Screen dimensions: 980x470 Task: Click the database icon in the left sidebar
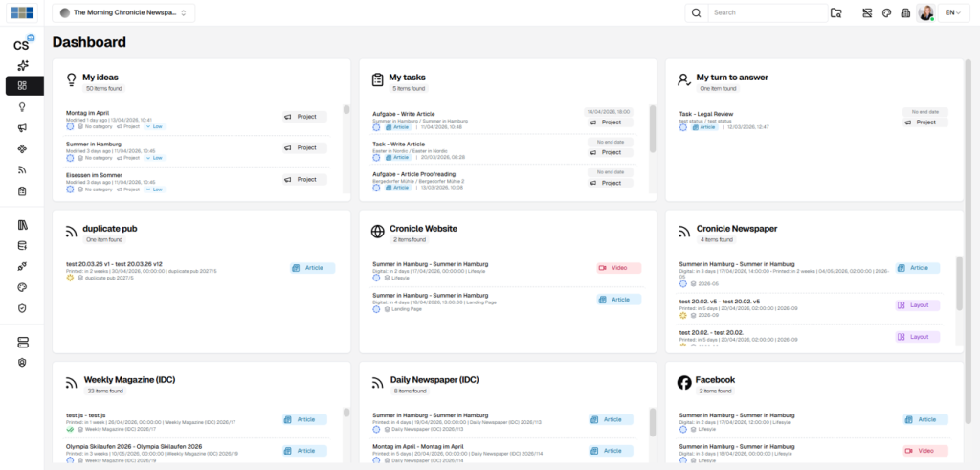pos(22,245)
